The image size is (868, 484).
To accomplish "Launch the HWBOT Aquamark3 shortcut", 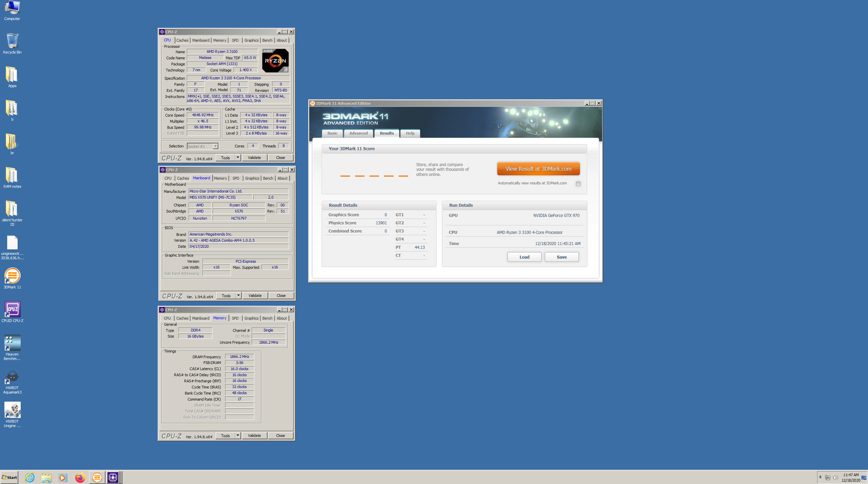I will coord(12,381).
